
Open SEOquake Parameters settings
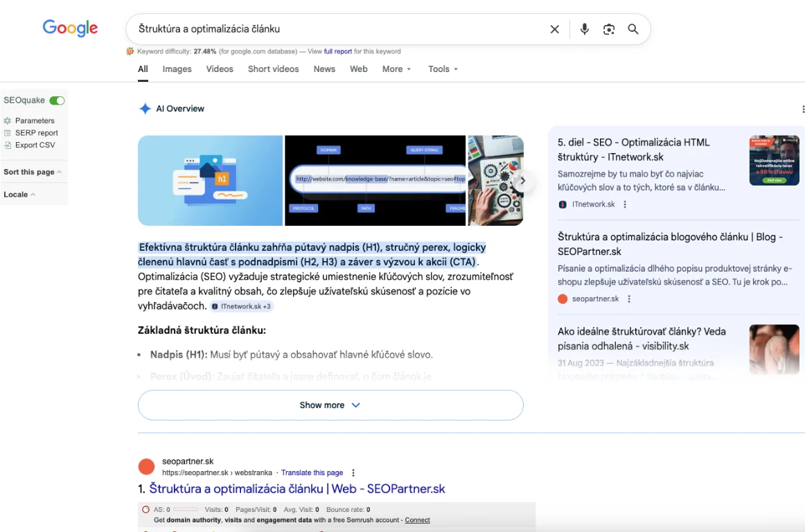pyautogui.click(x=34, y=121)
